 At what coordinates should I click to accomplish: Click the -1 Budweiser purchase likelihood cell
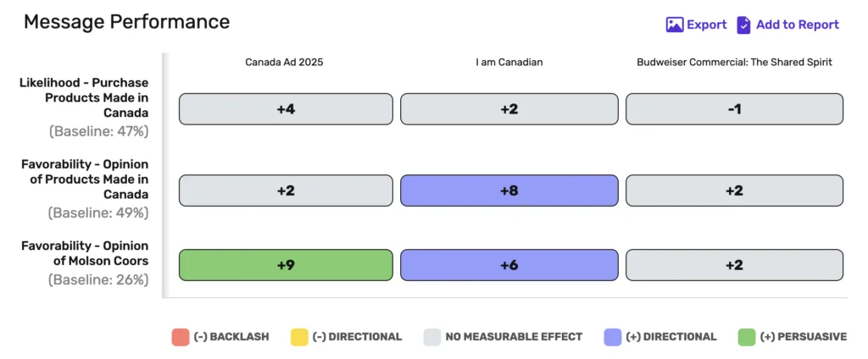(x=735, y=109)
